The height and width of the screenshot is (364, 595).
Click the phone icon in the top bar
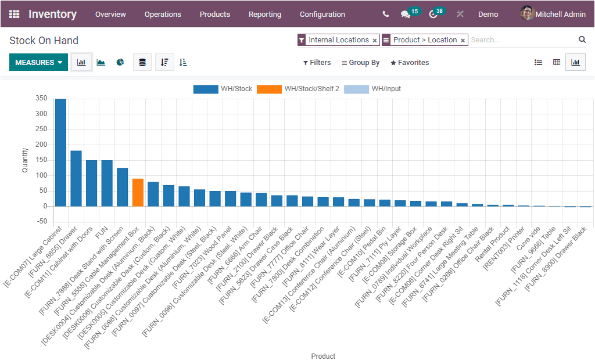[385, 14]
